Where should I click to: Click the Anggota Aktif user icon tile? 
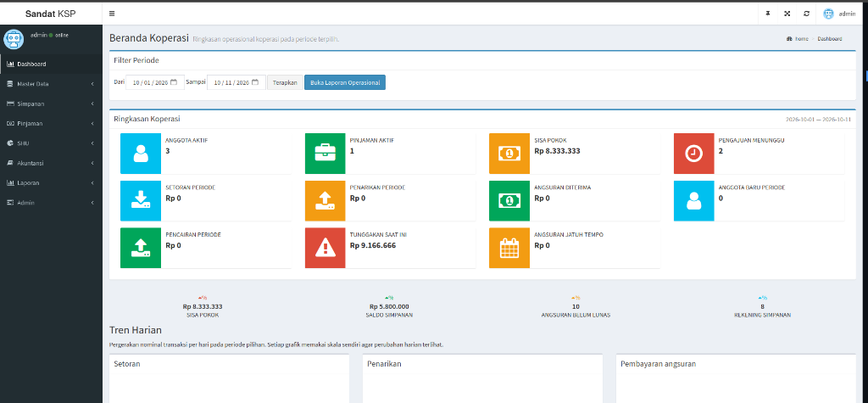pyautogui.click(x=141, y=154)
